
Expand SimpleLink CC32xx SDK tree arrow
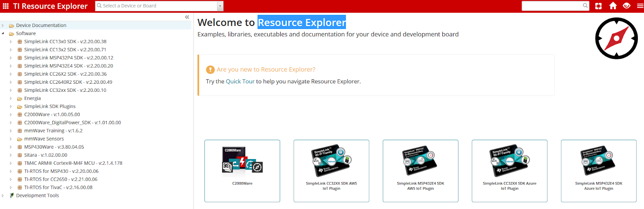pyautogui.click(x=11, y=90)
